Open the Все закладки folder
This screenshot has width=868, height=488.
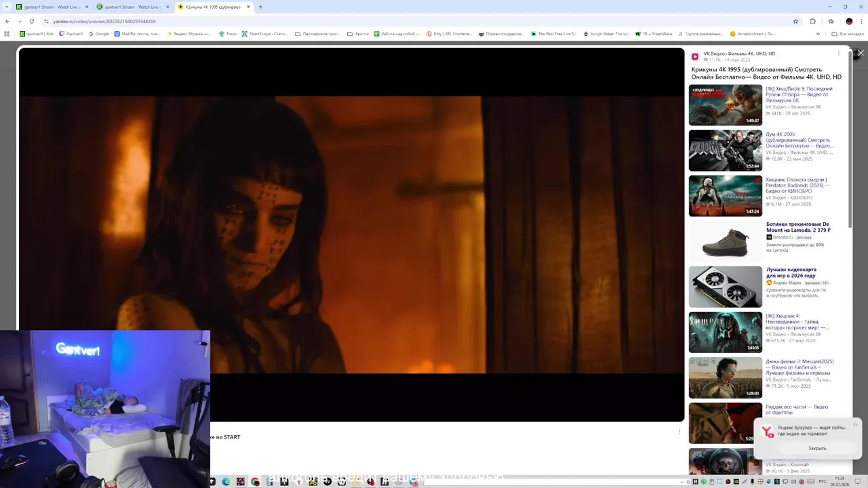tap(848, 33)
